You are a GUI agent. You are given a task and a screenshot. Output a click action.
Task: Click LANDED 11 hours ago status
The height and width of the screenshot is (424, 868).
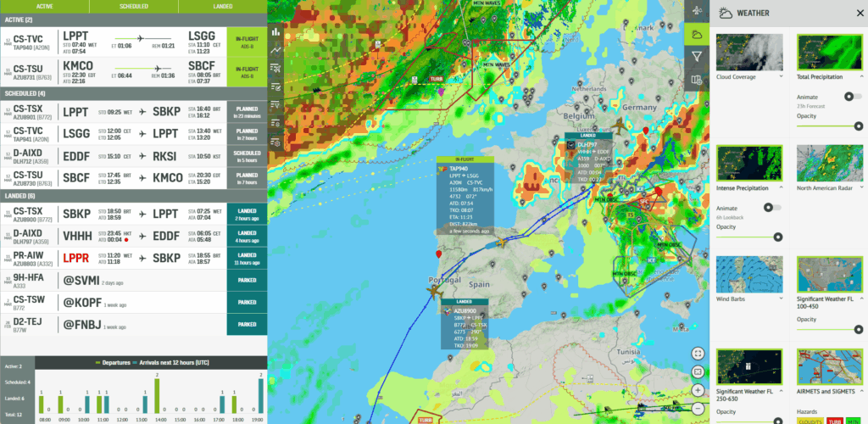pyautogui.click(x=247, y=259)
